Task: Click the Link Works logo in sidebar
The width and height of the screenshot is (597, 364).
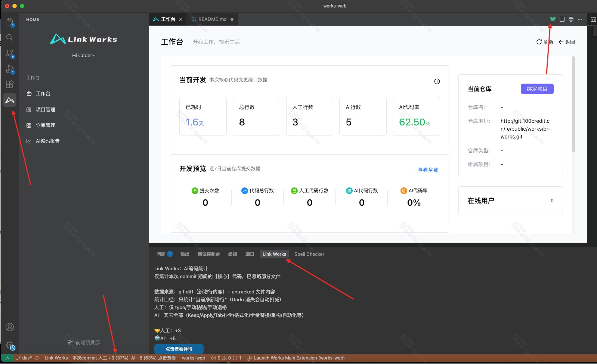Action: click(84, 39)
